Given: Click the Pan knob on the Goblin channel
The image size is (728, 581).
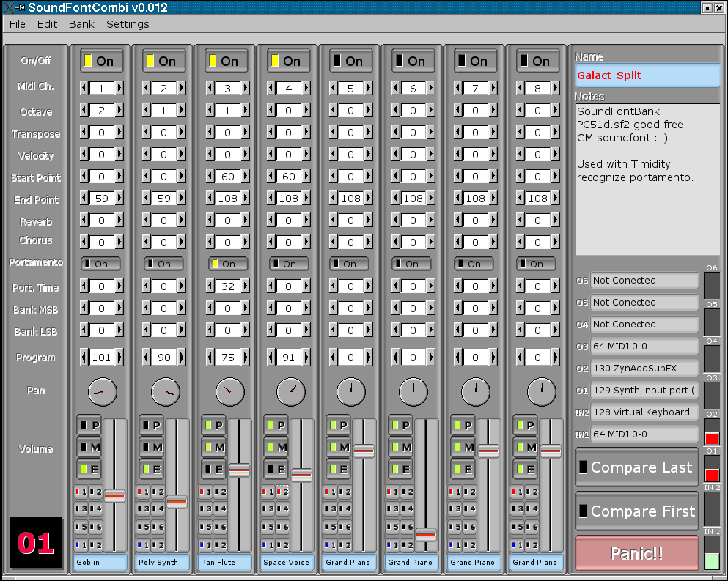Looking at the screenshot, I should [x=102, y=392].
